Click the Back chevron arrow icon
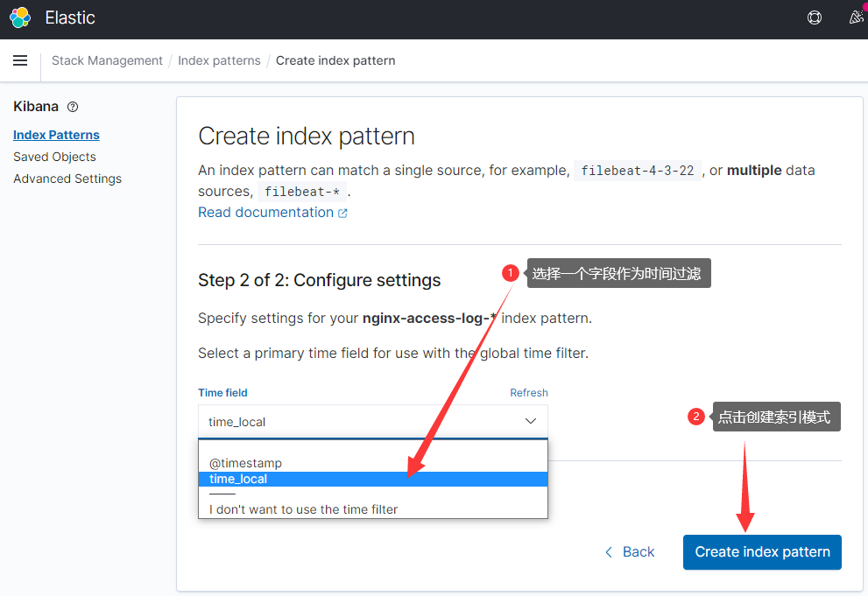The height and width of the screenshot is (596, 868). point(609,552)
